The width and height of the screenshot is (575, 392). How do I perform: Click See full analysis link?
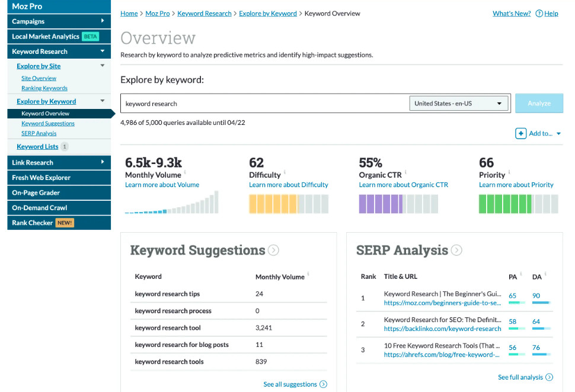(x=525, y=377)
